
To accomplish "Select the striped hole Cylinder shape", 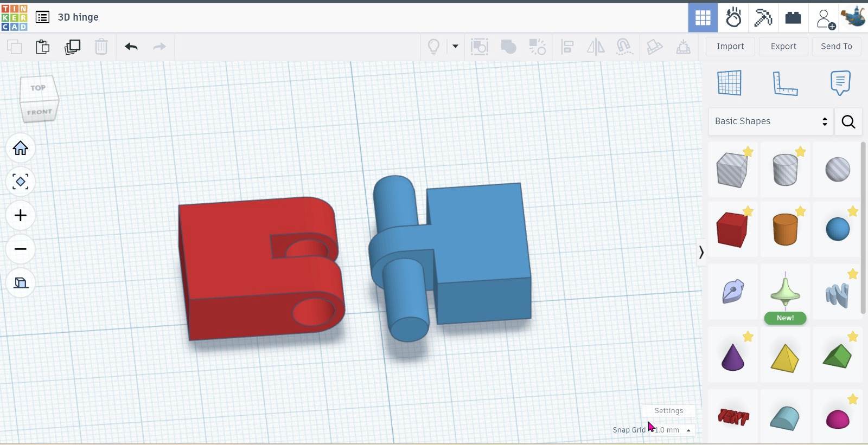I will (x=785, y=170).
